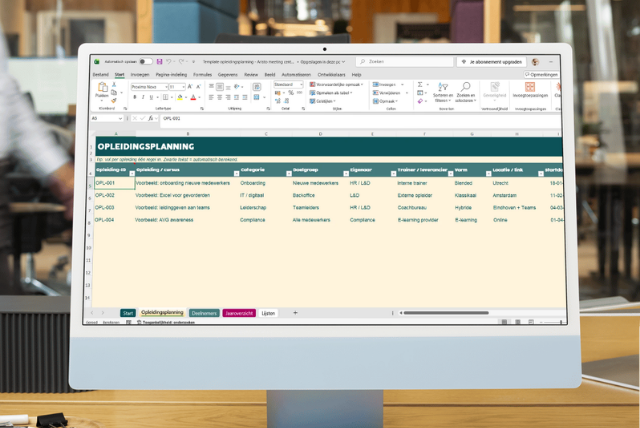This screenshot has width=640, height=428.
Task: Open the font size dropdown
Action: click(x=183, y=87)
